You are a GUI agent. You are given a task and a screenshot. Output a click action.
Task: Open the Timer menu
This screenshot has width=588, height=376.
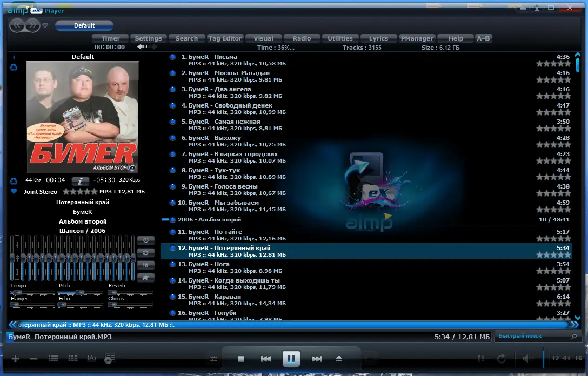pyautogui.click(x=110, y=38)
